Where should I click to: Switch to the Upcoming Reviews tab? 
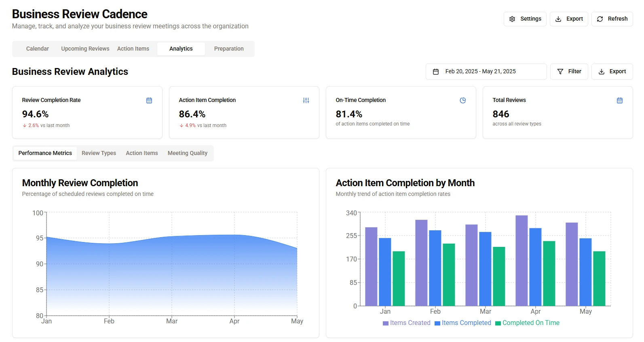pos(85,49)
